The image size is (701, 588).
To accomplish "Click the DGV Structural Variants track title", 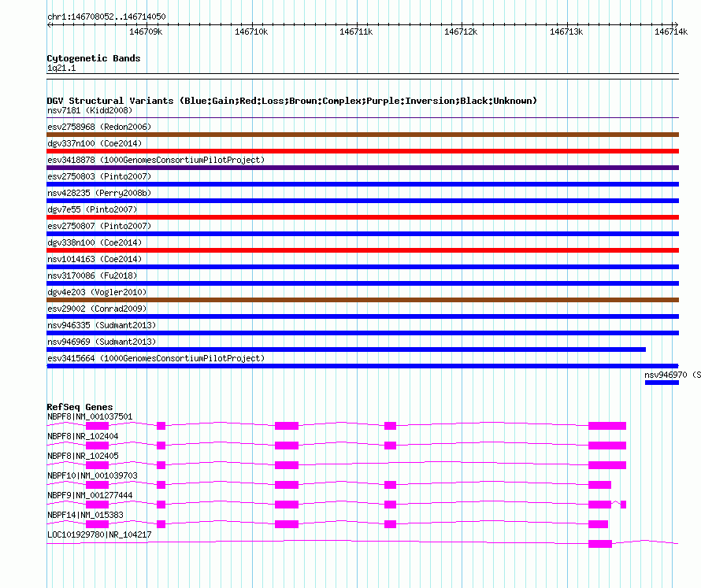I will (291, 101).
